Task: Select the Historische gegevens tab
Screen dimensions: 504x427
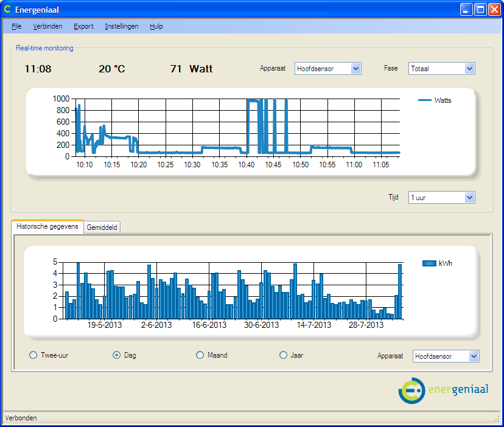Action: 47,226
